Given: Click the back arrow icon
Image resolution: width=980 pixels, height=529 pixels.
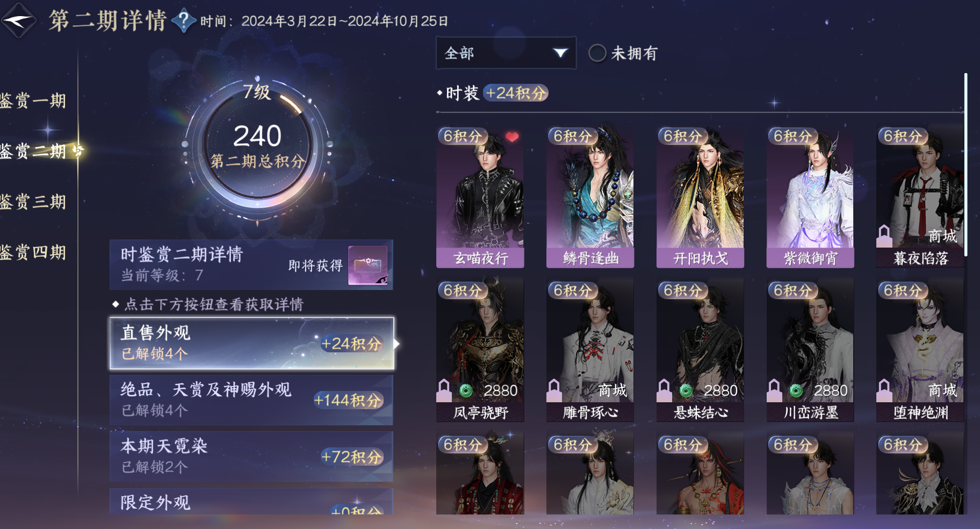Looking at the screenshot, I should pos(18,20).
